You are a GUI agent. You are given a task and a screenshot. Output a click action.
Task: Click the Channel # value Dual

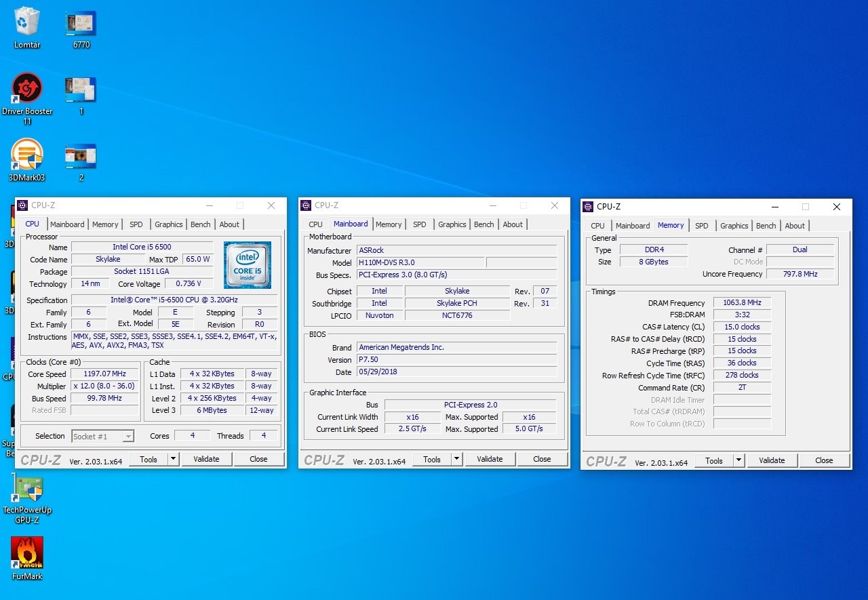(800, 249)
